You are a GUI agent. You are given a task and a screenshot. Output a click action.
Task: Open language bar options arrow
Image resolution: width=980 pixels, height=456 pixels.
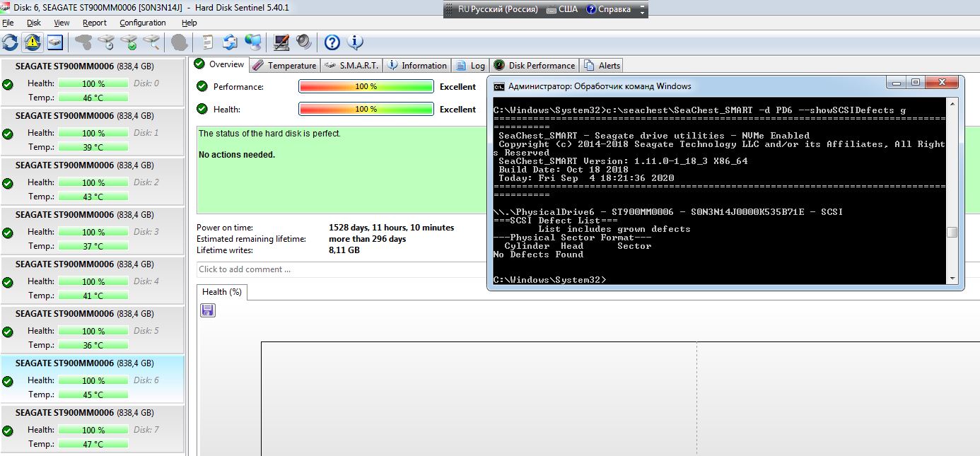point(642,13)
